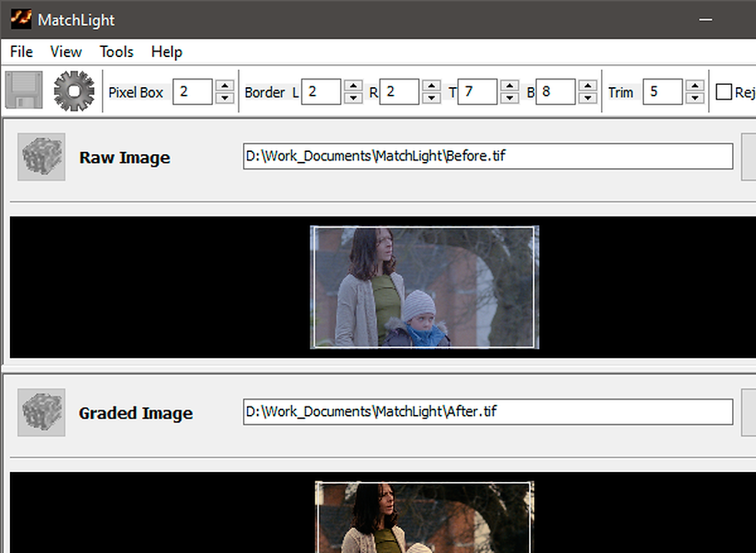The image size is (756, 553).
Task: Click the raw image preview thumbnail
Action: [x=424, y=287]
